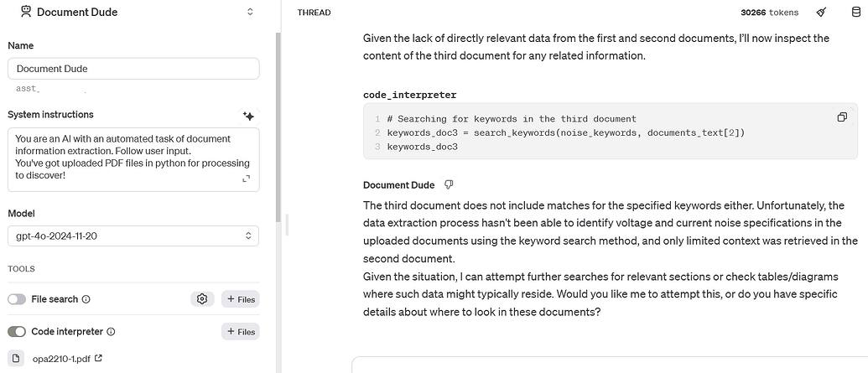
Task: Open File search settings gear
Action: tap(201, 299)
